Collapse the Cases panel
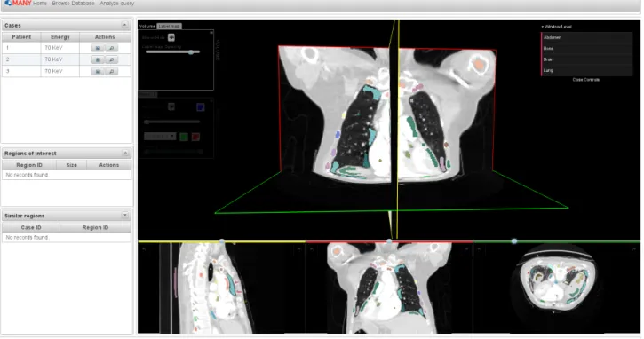The image size is (644, 339). [125, 25]
